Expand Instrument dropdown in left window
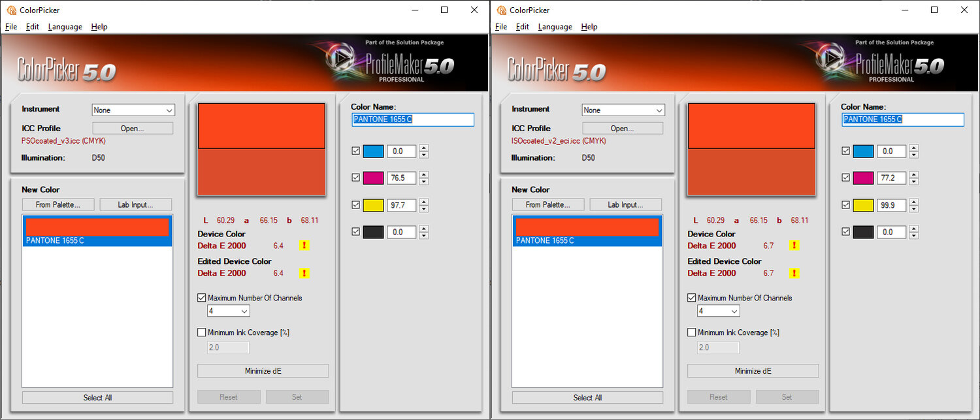 (133, 110)
